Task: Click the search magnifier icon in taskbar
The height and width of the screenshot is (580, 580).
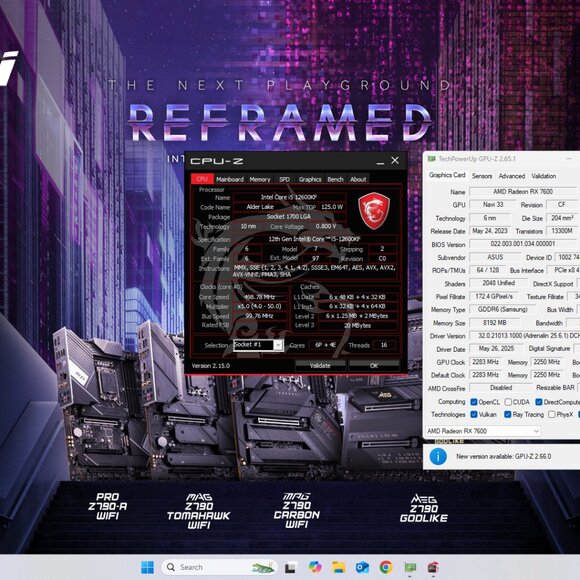Action: coord(171,567)
